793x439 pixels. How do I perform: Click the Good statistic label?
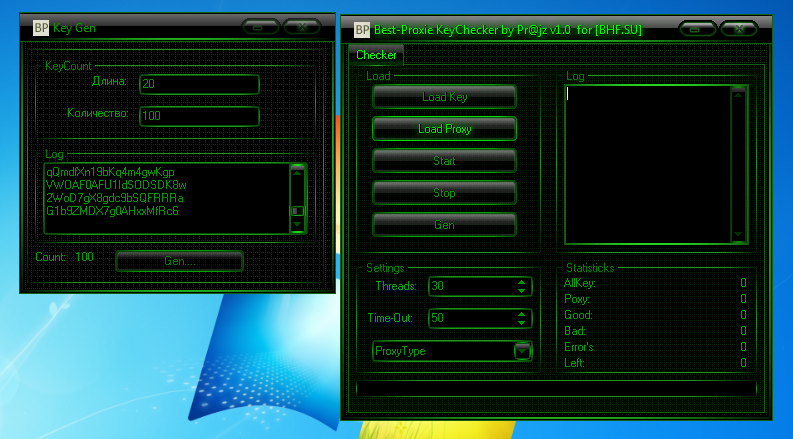point(578,315)
